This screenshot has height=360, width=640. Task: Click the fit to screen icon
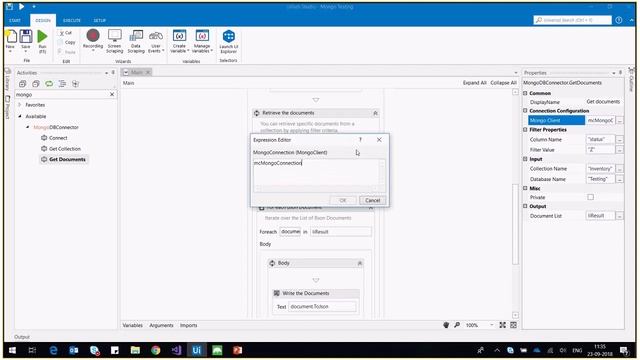[x=502, y=325]
